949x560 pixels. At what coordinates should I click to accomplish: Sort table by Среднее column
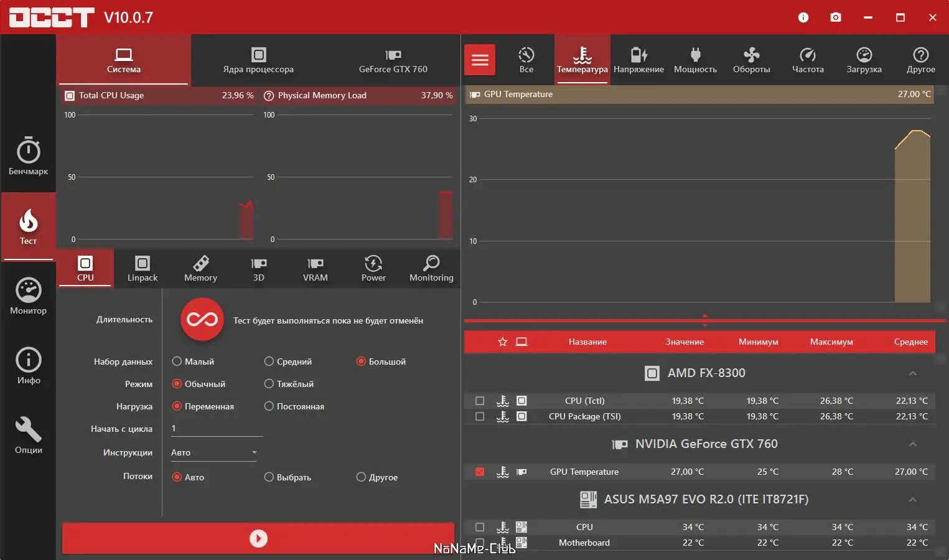pos(911,342)
